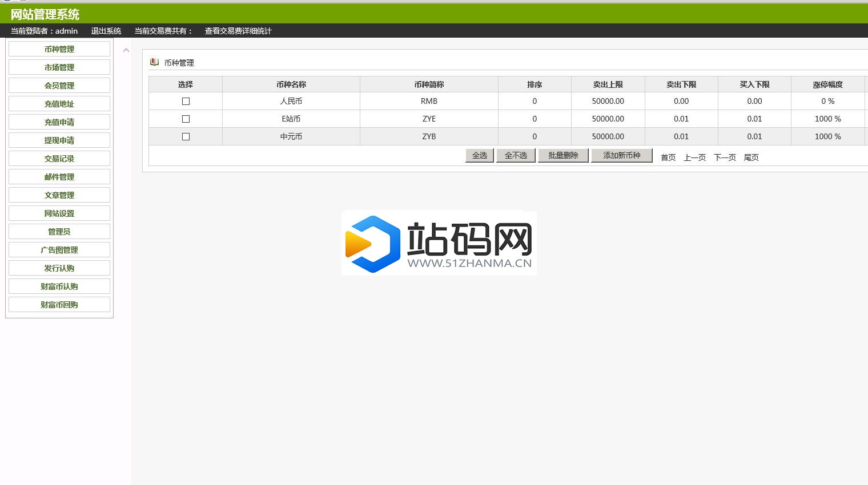
Task: Tick the checkbox for E站币 row
Action: (186, 119)
